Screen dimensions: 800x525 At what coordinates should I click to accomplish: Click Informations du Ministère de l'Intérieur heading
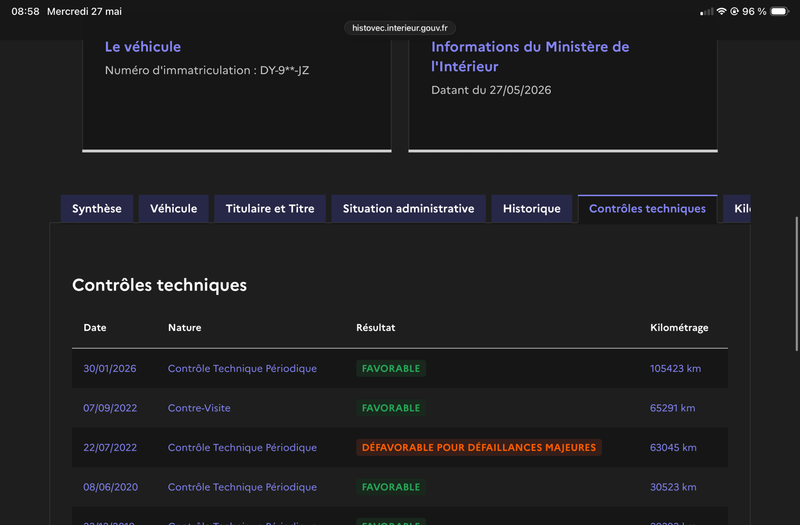tap(530, 57)
